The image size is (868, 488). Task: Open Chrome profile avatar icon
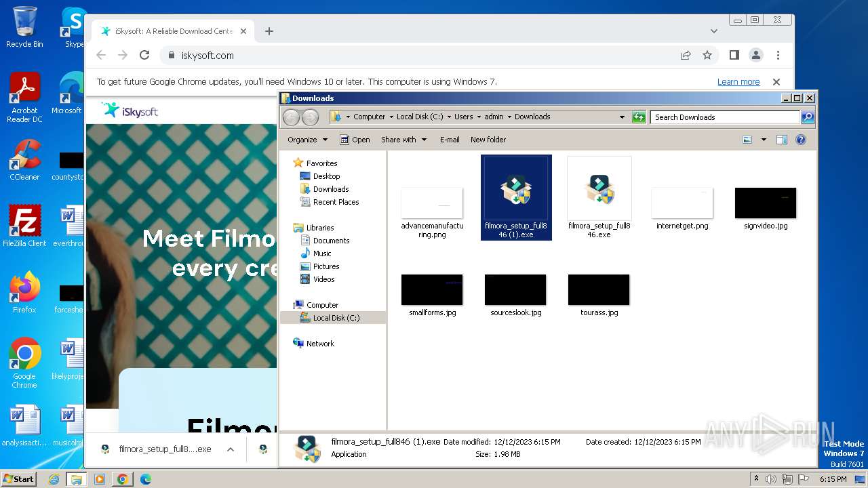[x=755, y=55]
